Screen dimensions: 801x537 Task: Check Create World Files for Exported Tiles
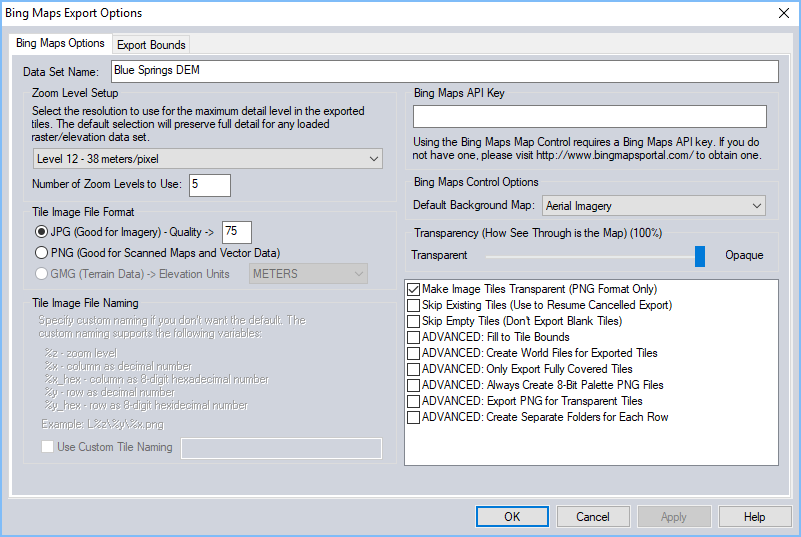(x=414, y=353)
